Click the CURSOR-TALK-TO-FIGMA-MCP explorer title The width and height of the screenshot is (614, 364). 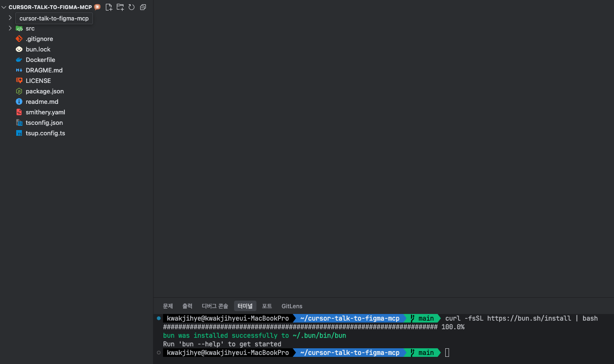pyautogui.click(x=50, y=7)
